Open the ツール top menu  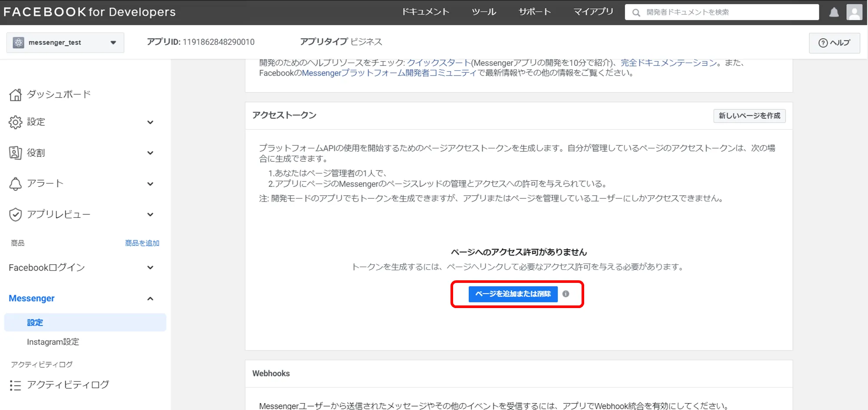[x=484, y=12]
